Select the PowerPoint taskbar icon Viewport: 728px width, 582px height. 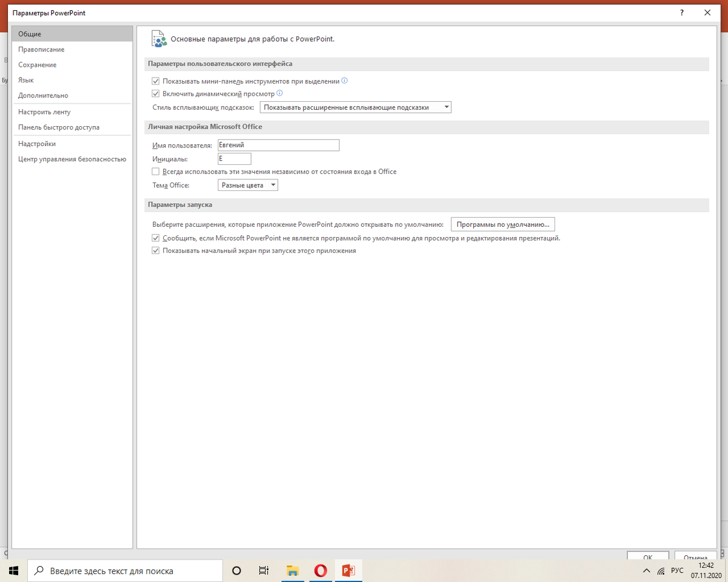point(348,570)
